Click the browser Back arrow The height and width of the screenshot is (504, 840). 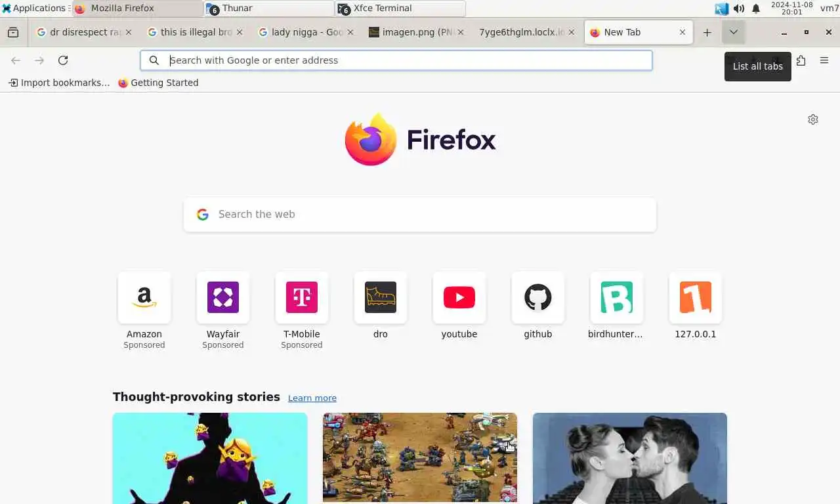coord(16,60)
